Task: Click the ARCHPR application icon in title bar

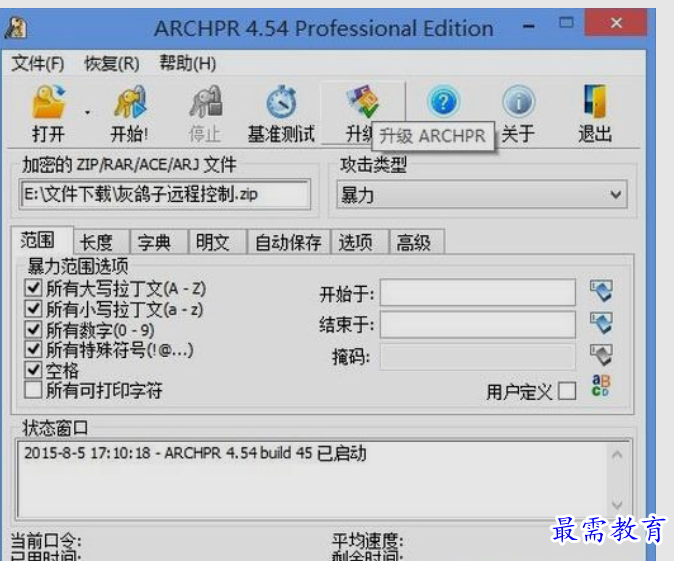Action: pos(15,28)
